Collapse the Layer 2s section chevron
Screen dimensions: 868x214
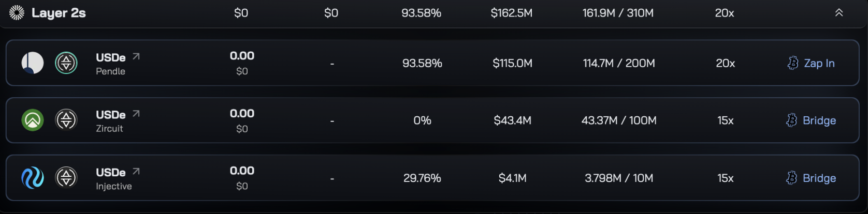coord(839,12)
